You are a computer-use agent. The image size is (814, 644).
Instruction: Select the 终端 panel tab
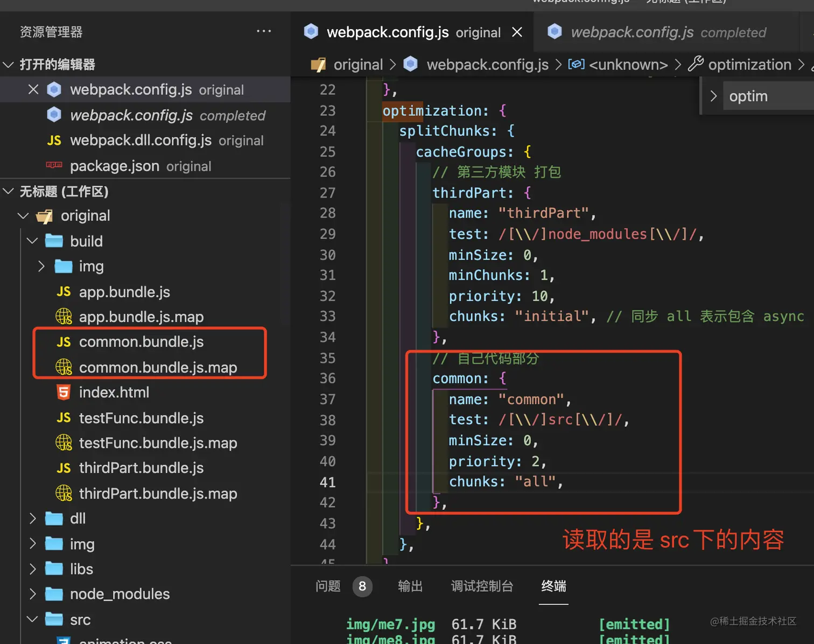point(553,586)
